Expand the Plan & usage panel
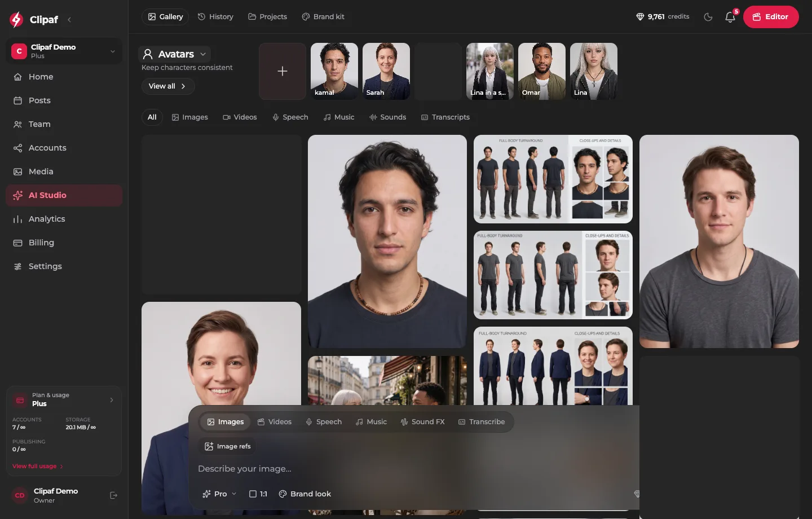 point(64,399)
